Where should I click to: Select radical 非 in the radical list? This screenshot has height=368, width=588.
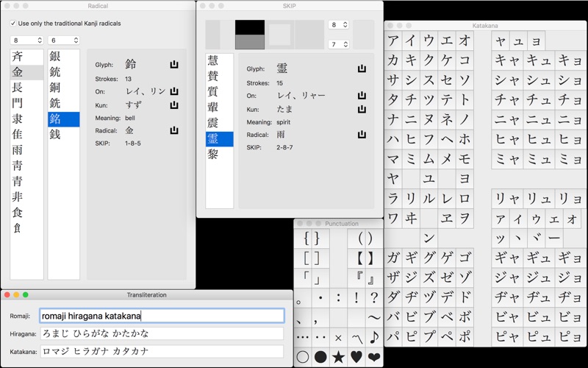coord(26,197)
